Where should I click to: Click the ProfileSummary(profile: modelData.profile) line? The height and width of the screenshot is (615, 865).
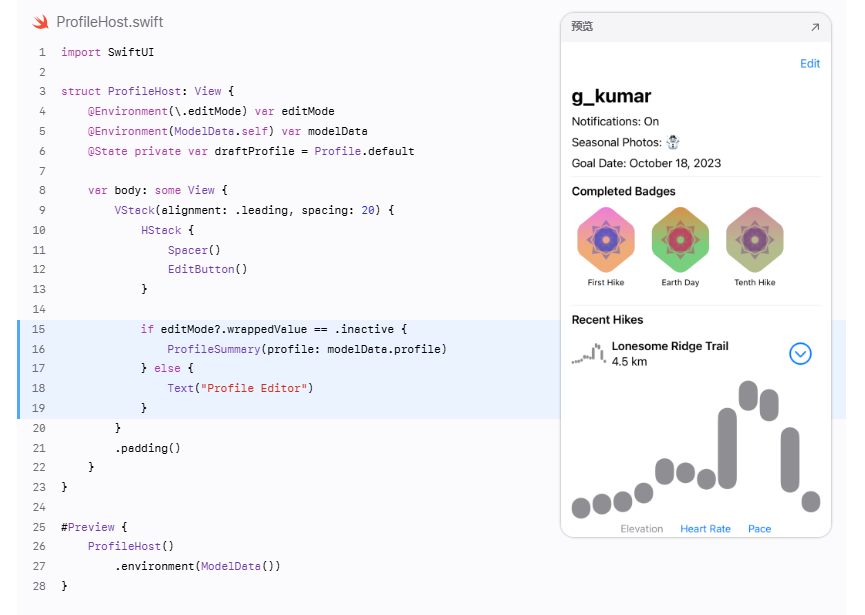pos(307,349)
